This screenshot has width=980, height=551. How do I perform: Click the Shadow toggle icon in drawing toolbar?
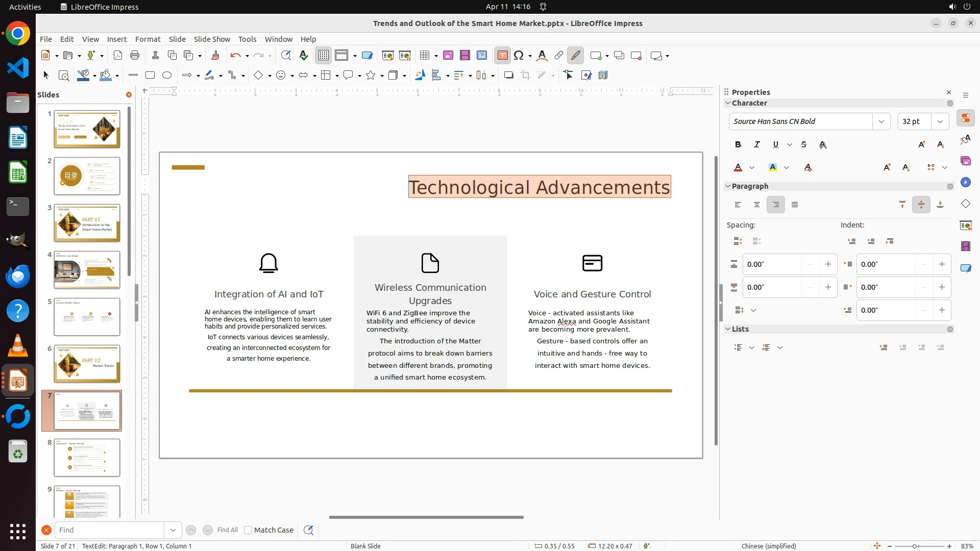(508, 76)
